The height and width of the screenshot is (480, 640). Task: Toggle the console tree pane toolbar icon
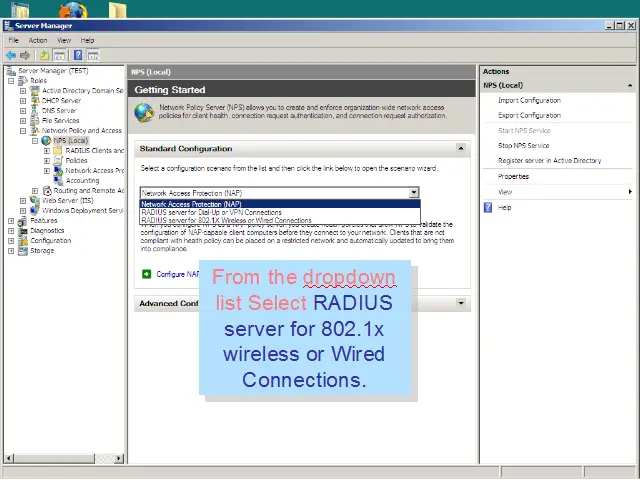59,55
